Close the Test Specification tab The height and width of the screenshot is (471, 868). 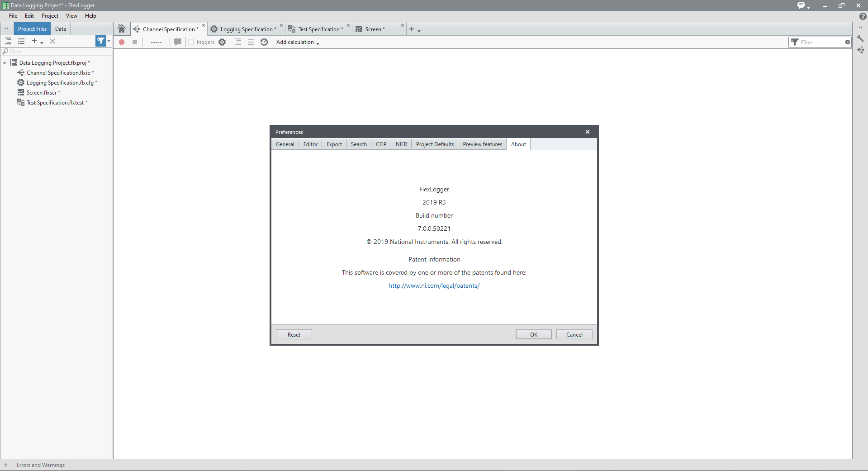(x=348, y=25)
